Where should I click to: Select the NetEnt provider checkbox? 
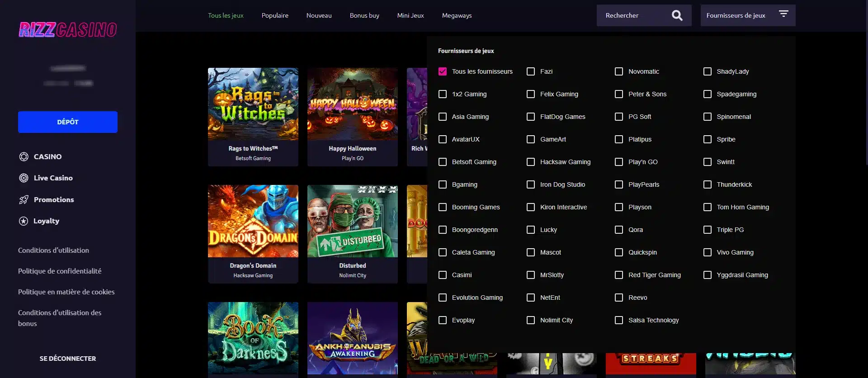pyautogui.click(x=531, y=298)
